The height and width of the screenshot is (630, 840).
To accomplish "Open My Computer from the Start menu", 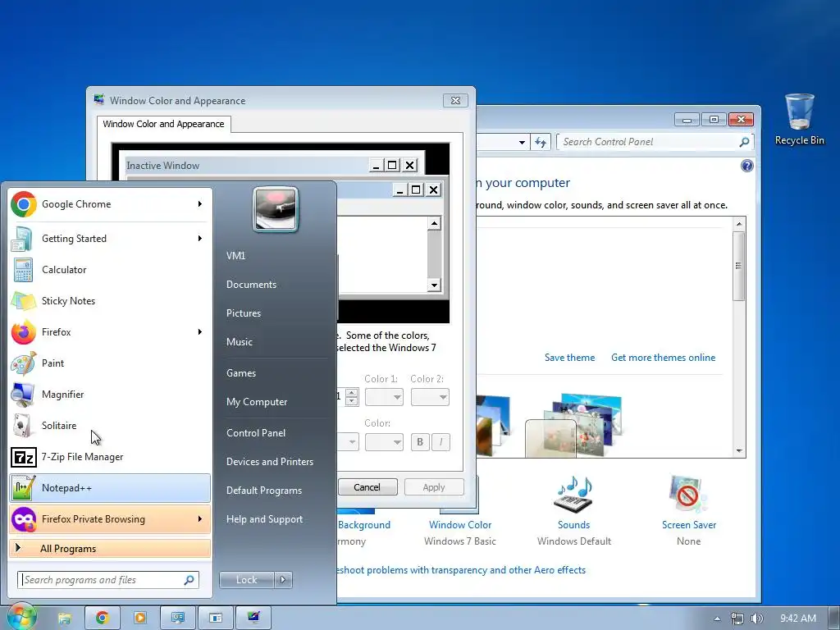I will coord(257,402).
